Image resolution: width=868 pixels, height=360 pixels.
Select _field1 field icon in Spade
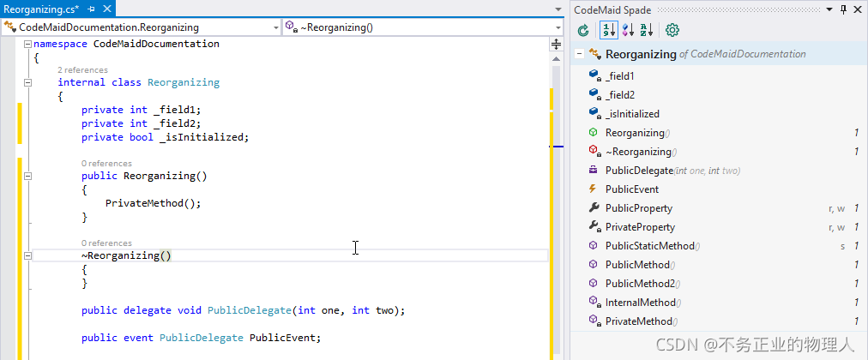(594, 75)
